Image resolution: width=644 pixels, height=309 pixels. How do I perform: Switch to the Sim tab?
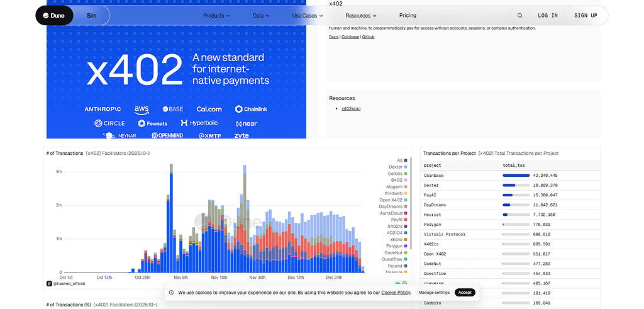[92, 16]
